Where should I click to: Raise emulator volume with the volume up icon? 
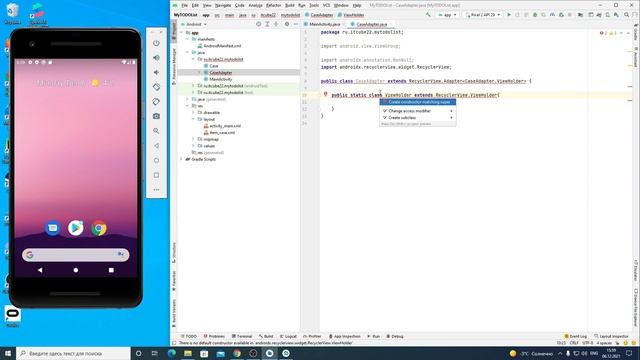(x=156, y=58)
